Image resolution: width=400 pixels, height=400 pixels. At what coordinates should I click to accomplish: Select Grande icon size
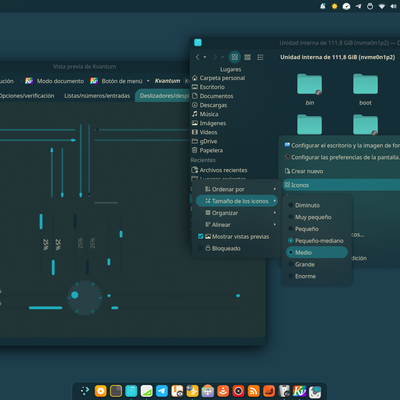coord(317,264)
